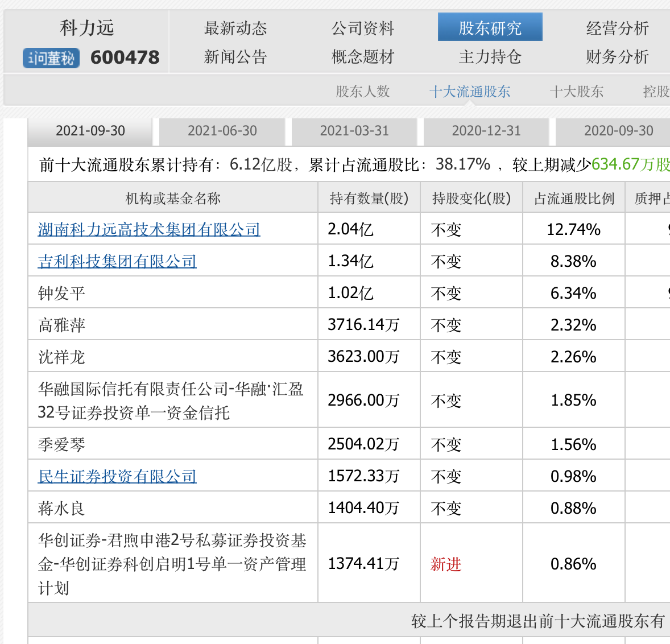
Task: Click the 机构或基金名称 column header
Action: point(173,199)
